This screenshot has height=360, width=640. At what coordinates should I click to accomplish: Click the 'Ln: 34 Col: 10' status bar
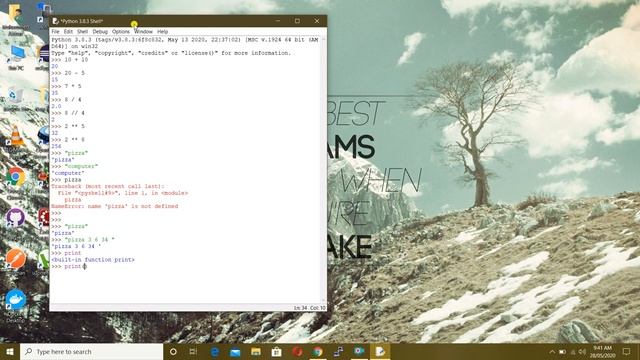click(309, 308)
